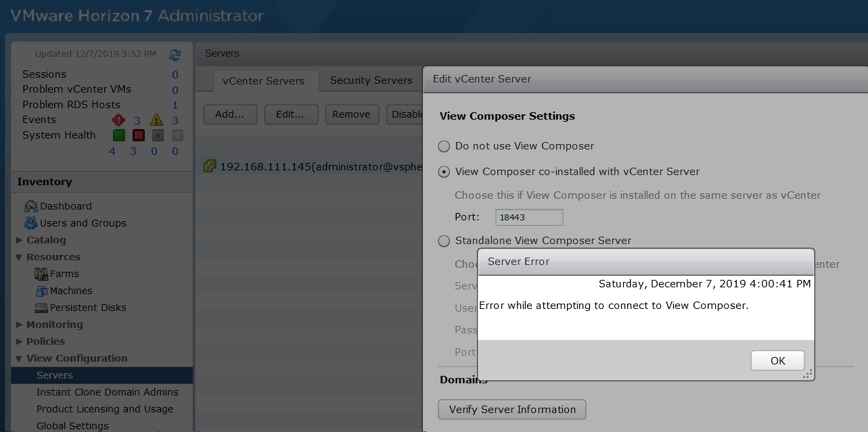Click the Port field containing 18443
This screenshot has height=432, width=868.
click(x=529, y=217)
